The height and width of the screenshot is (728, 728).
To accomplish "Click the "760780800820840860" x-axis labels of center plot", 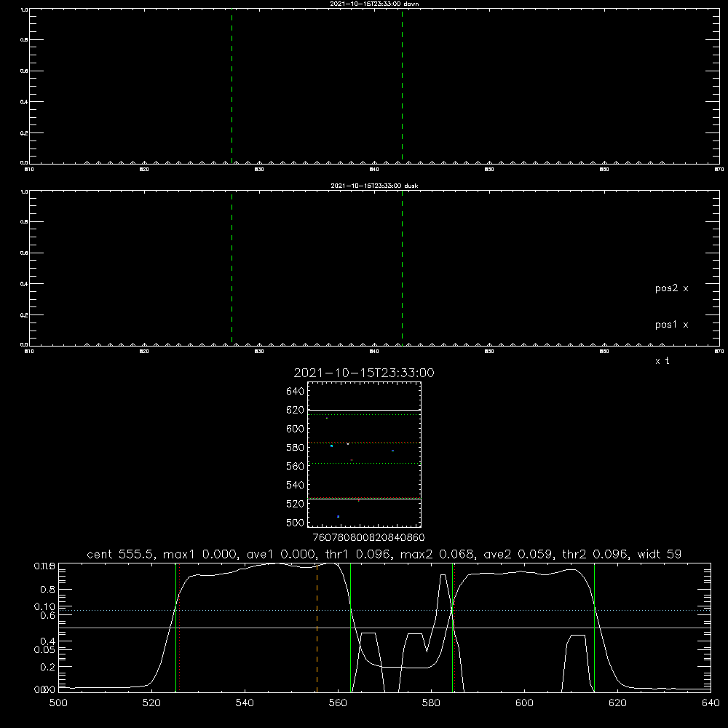I will [368, 537].
